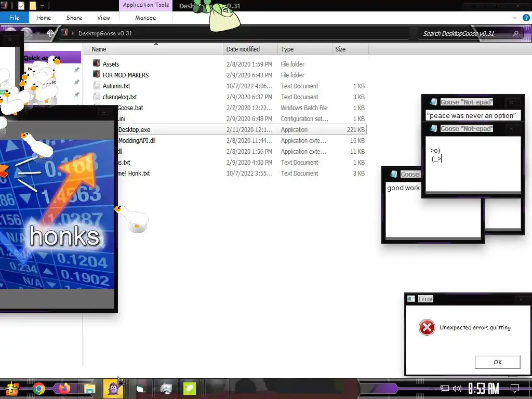532x399 pixels.
Task: Open Google Chrome from the taskbar
Action: click(38, 389)
